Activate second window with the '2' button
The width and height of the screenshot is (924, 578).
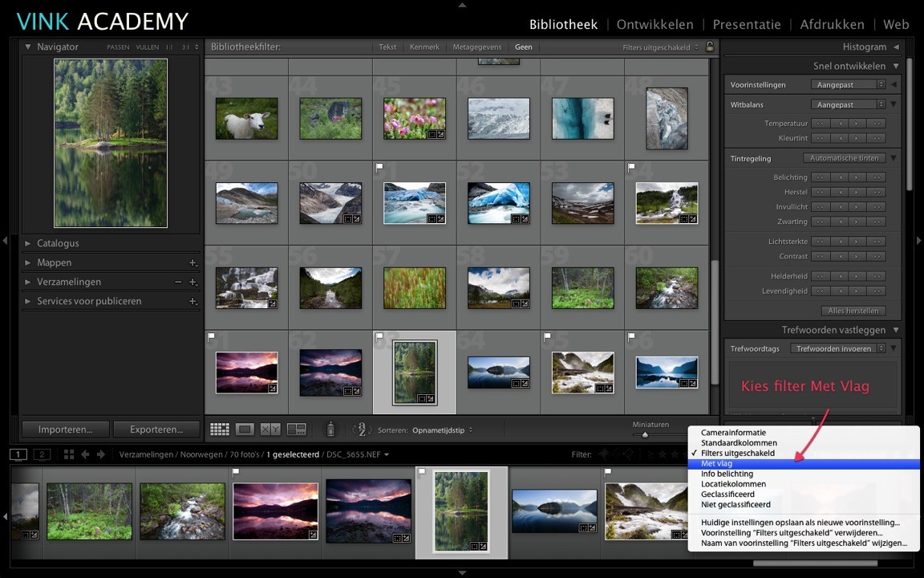(41, 454)
